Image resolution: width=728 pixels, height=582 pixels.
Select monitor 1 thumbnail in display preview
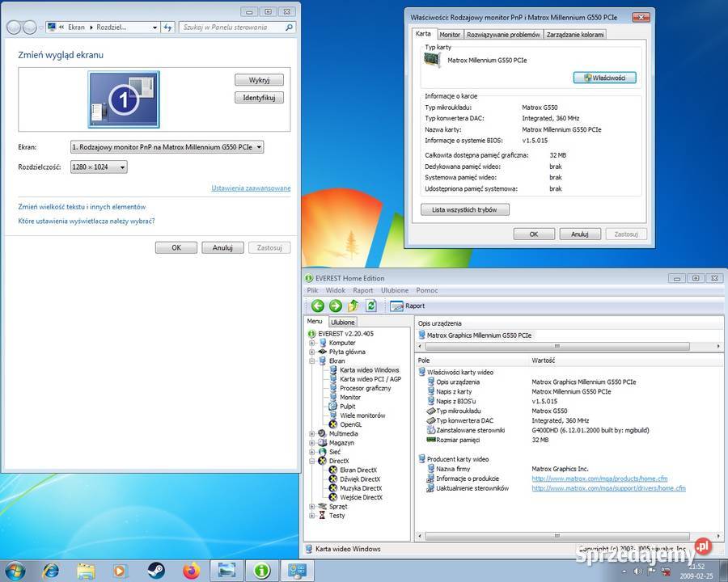click(124, 99)
